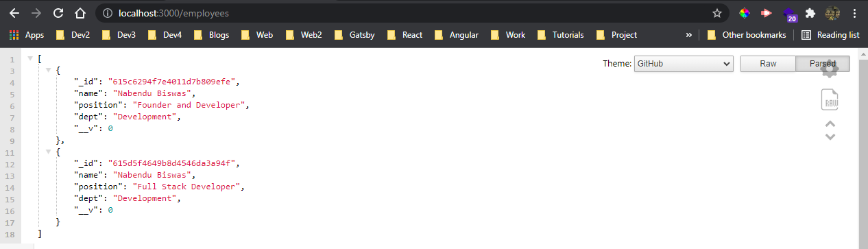Open the red tag extension
The height and width of the screenshot is (249, 868).
(x=767, y=13)
